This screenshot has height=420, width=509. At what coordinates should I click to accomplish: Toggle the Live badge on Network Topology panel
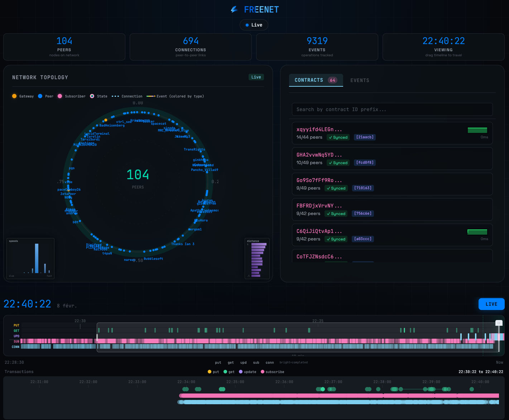(x=256, y=77)
